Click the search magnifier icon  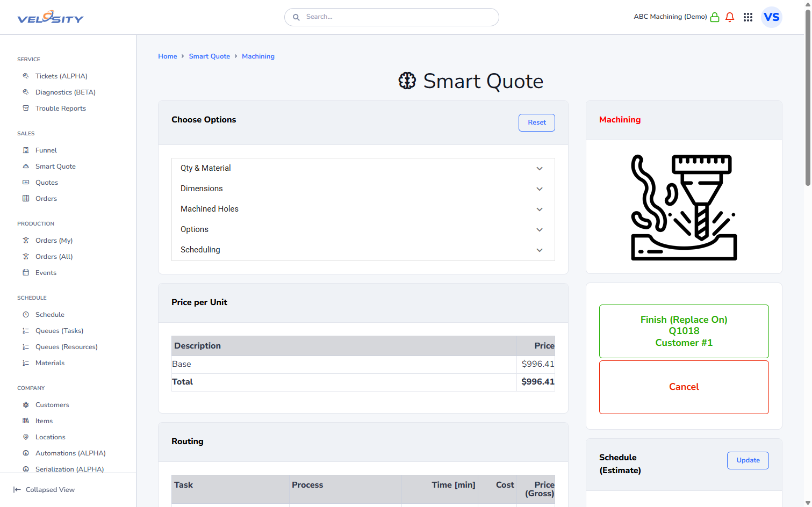296,17
